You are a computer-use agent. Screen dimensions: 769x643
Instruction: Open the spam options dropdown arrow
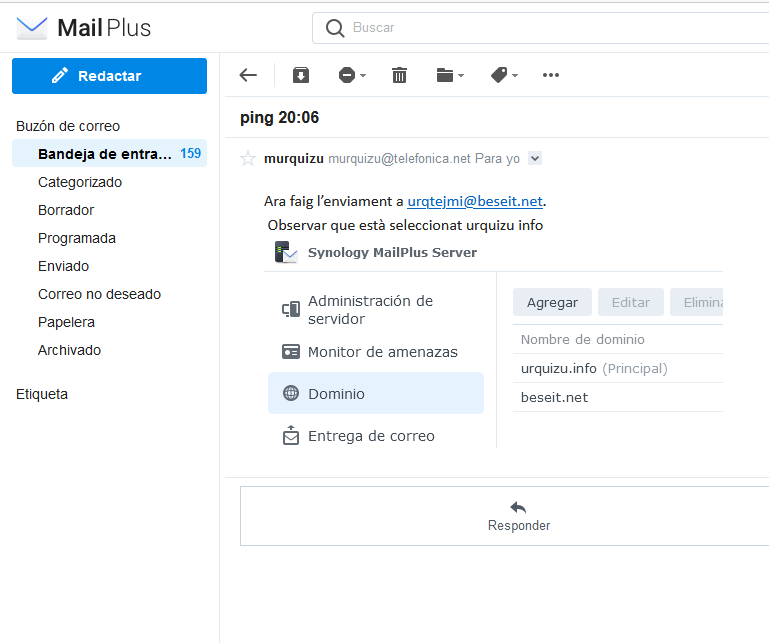[x=363, y=76]
